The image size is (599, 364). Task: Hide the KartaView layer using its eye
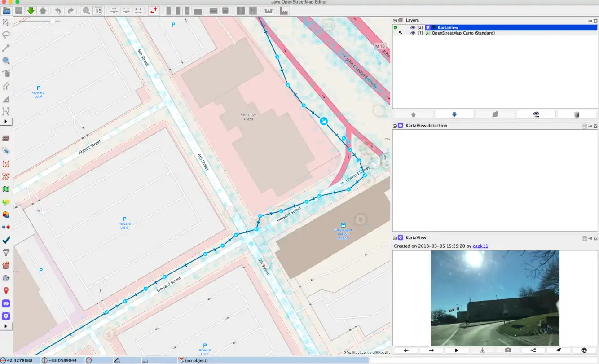click(x=413, y=27)
